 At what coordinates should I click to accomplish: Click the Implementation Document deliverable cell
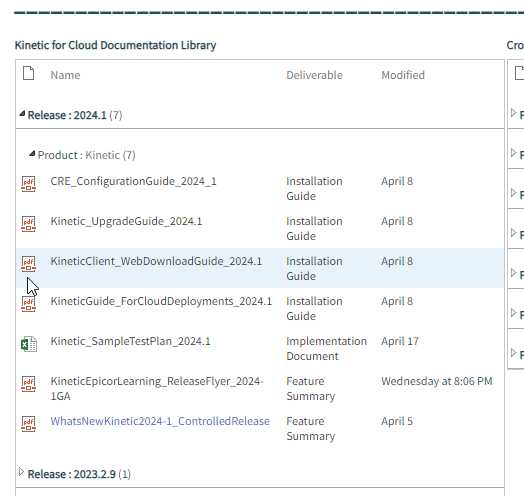click(326, 349)
